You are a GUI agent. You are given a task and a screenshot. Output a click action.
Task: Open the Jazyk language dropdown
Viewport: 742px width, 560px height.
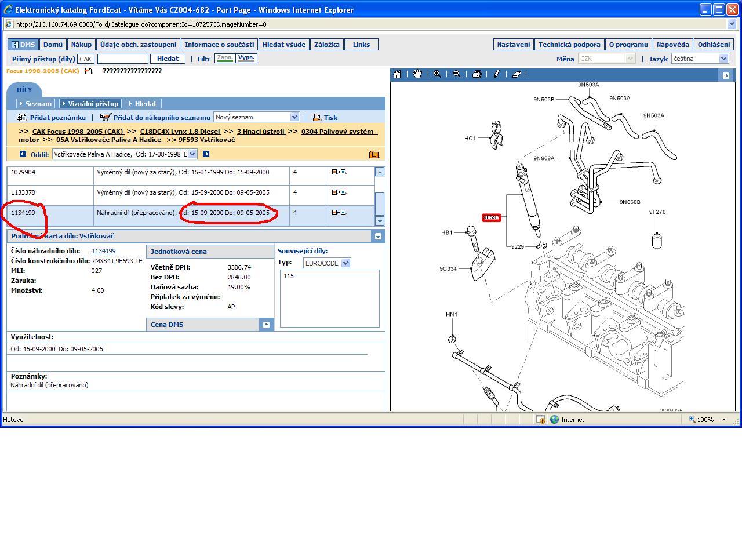click(x=723, y=59)
